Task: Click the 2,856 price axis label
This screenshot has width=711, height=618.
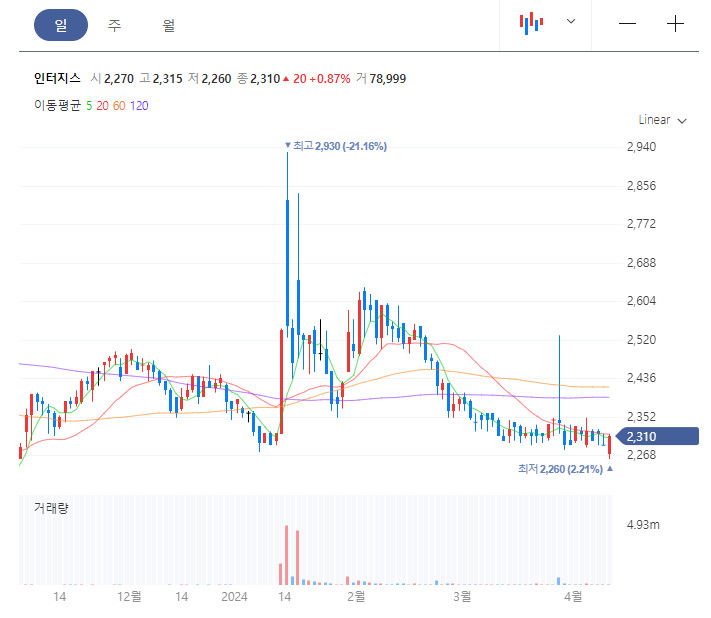Action: pyautogui.click(x=641, y=186)
